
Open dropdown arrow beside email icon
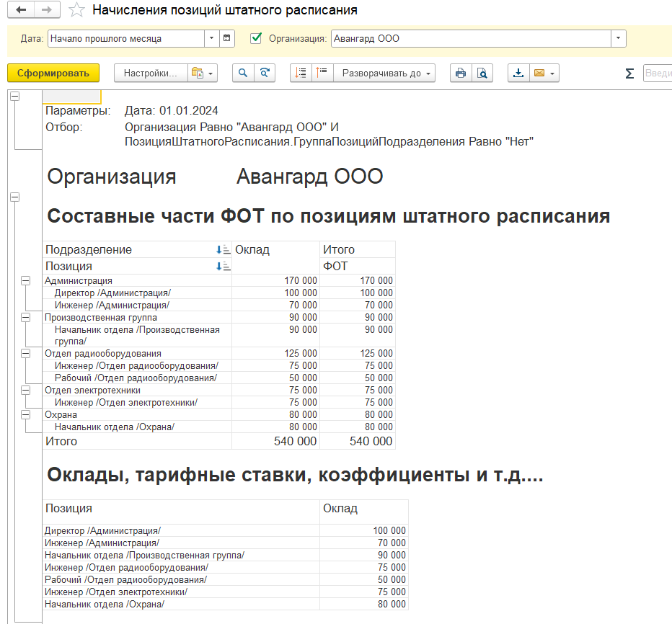(552, 73)
